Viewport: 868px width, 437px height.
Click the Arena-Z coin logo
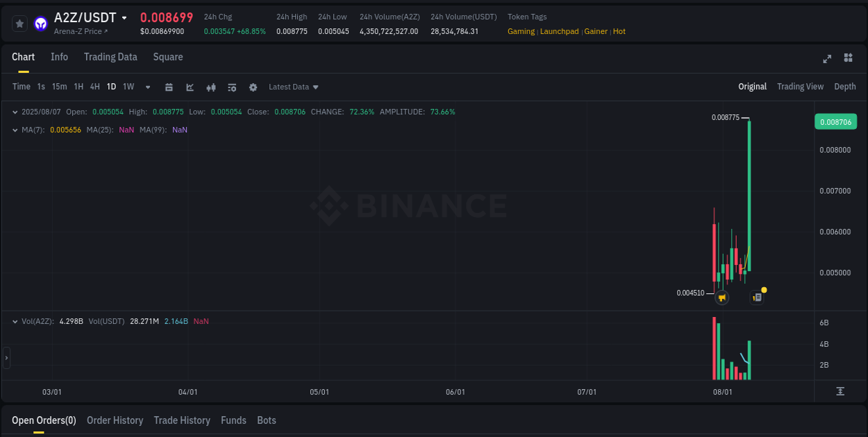point(40,23)
